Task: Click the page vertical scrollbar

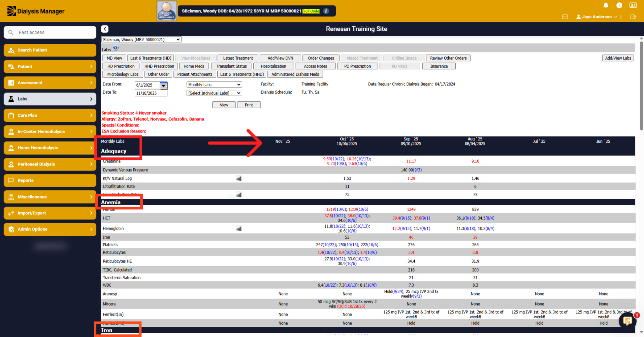Action: [641, 86]
